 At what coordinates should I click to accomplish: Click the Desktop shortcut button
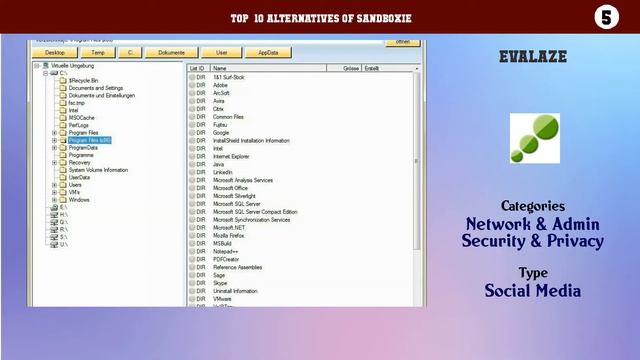click(55, 53)
